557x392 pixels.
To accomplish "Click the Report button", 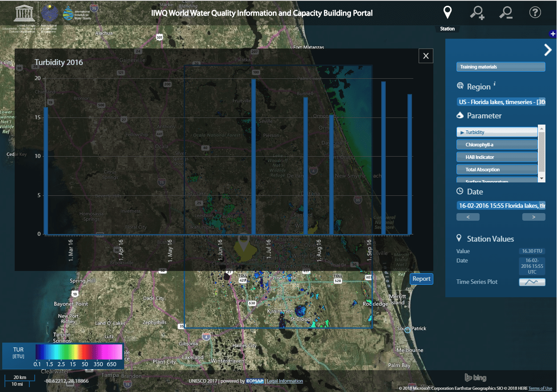I will pos(421,279).
